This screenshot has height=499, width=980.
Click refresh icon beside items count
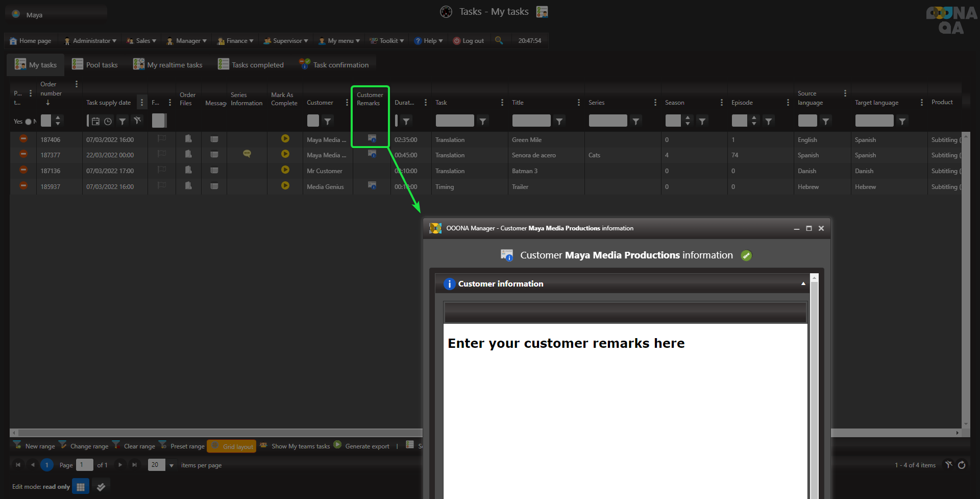[962, 465]
